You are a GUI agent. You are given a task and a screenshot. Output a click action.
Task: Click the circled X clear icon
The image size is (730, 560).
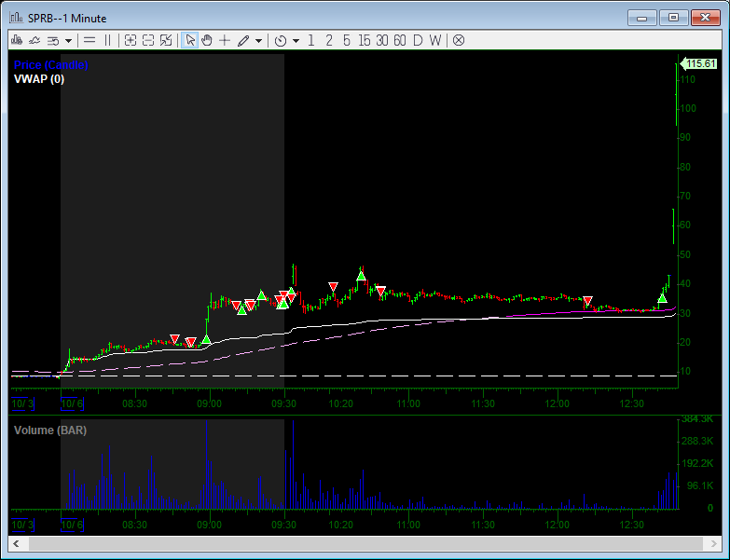pos(459,40)
